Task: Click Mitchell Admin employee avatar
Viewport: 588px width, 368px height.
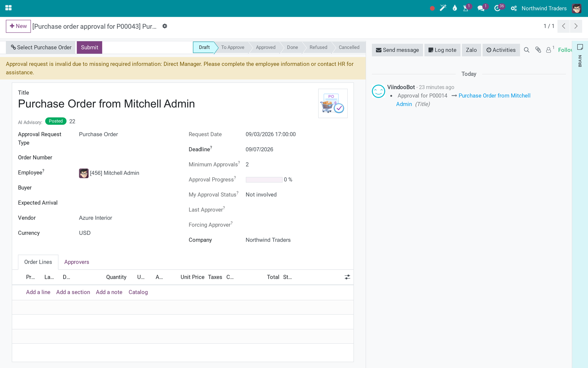Action: (x=84, y=173)
